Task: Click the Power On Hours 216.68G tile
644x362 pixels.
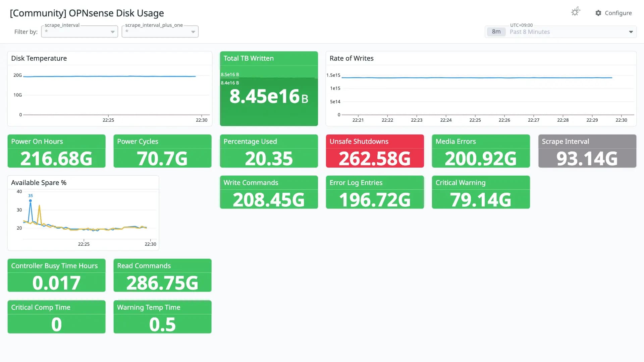Action: pyautogui.click(x=56, y=151)
